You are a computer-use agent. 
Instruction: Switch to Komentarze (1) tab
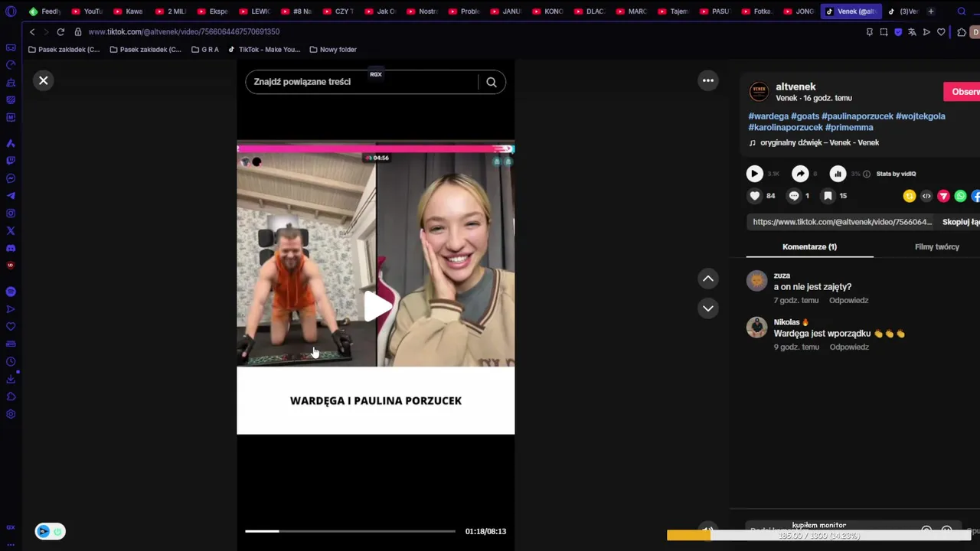pyautogui.click(x=809, y=247)
